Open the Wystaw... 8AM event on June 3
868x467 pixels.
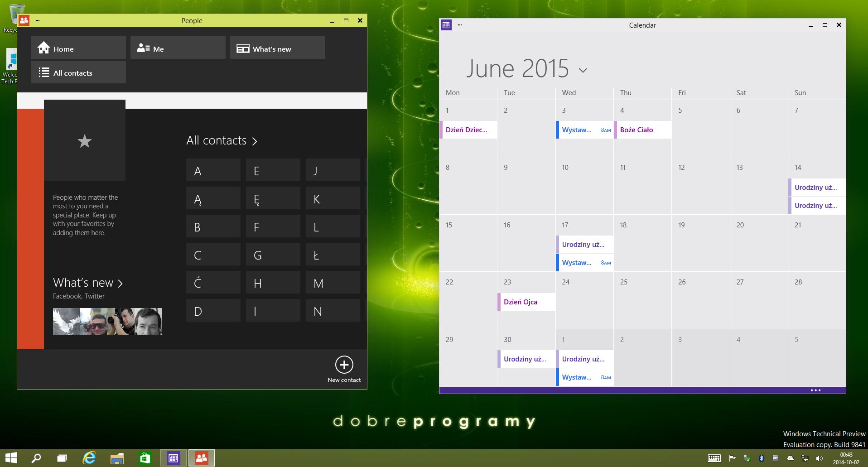click(x=585, y=130)
